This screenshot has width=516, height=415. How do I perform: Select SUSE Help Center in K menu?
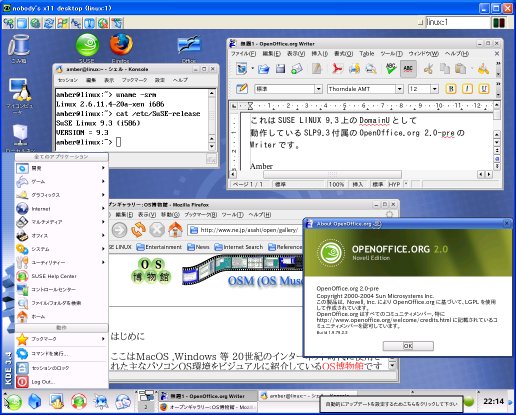[61, 276]
